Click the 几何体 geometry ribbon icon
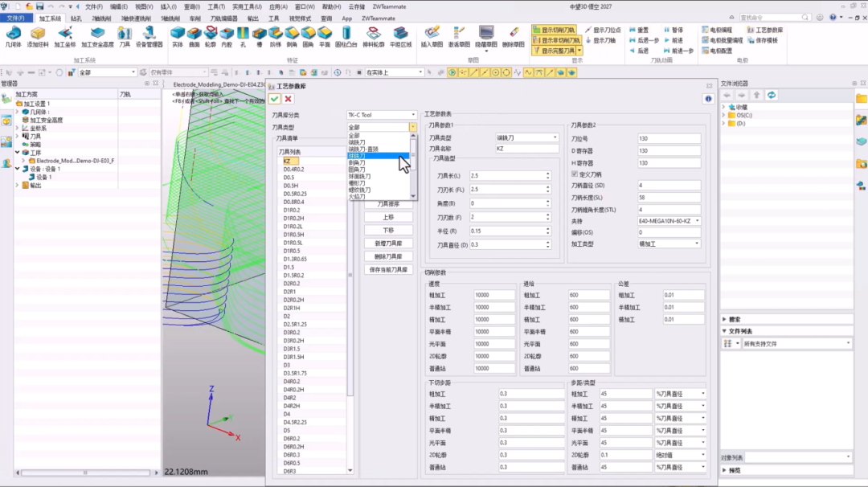This screenshot has width=868, height=487. [14, 36]
